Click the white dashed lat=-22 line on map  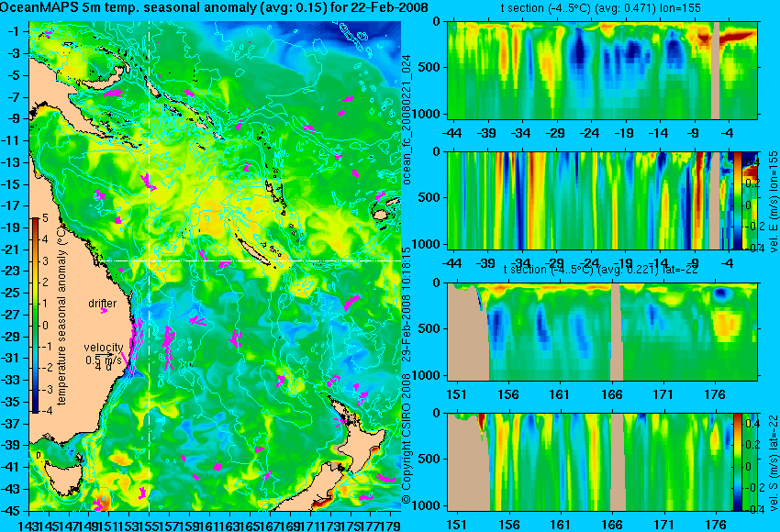point(251,260)
